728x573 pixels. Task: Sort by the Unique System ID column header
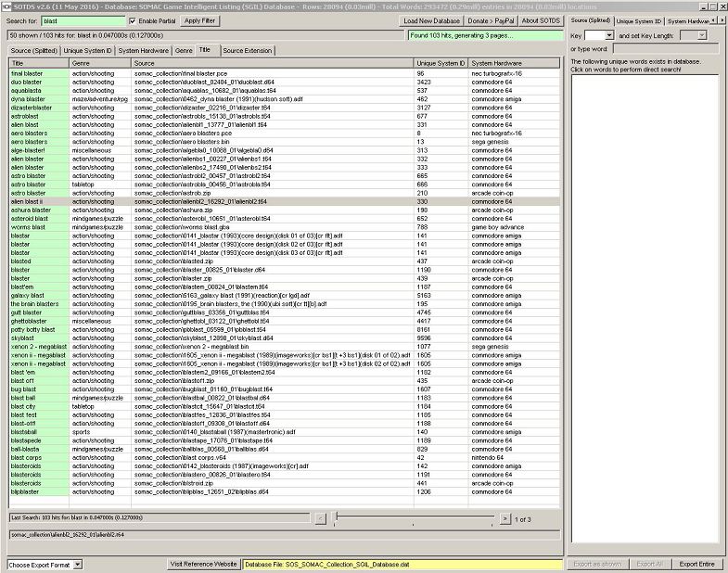pos(441,63)
